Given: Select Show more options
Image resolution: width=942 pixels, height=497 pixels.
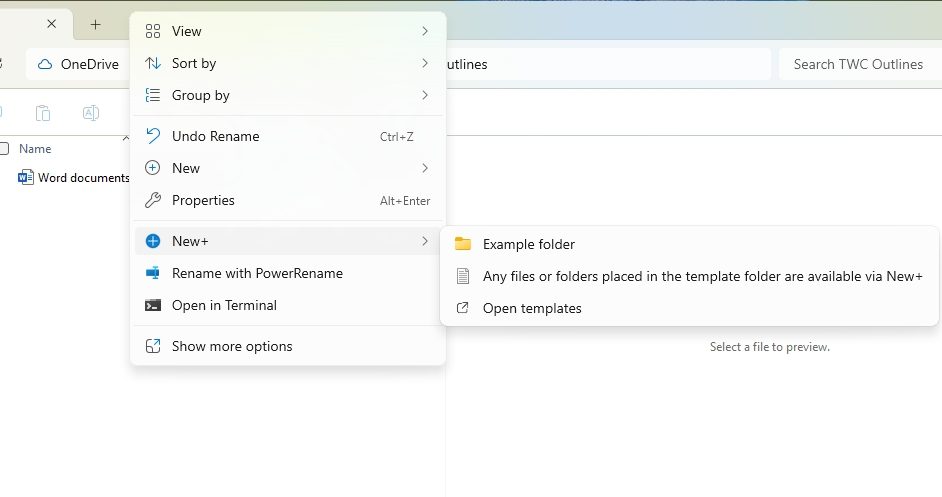Looking at the screenshot, I should 232,346.
